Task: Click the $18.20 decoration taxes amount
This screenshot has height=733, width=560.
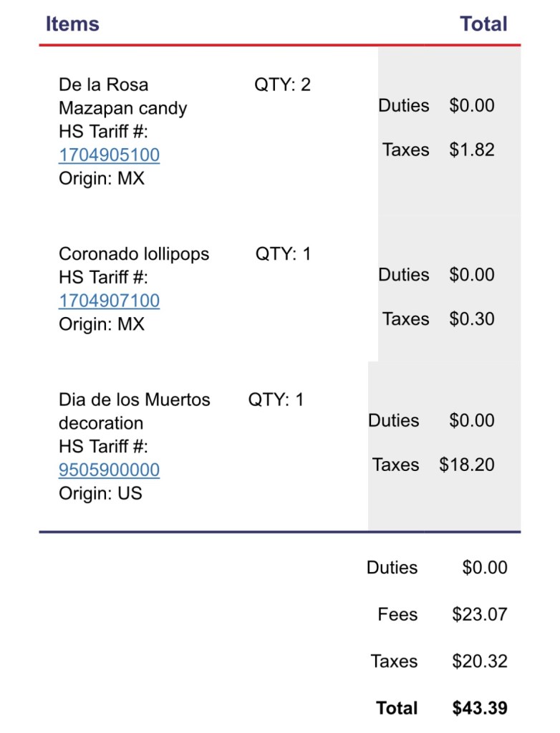Action: coord(467,465)
